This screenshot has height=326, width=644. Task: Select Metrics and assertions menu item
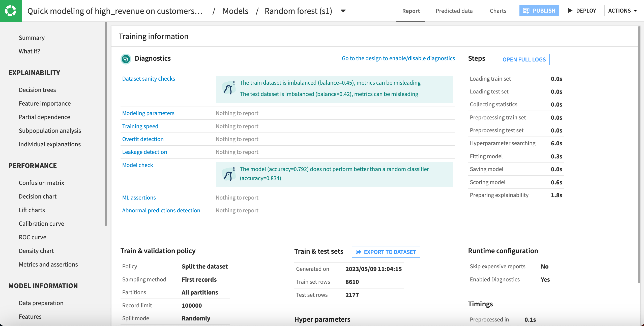48,264
